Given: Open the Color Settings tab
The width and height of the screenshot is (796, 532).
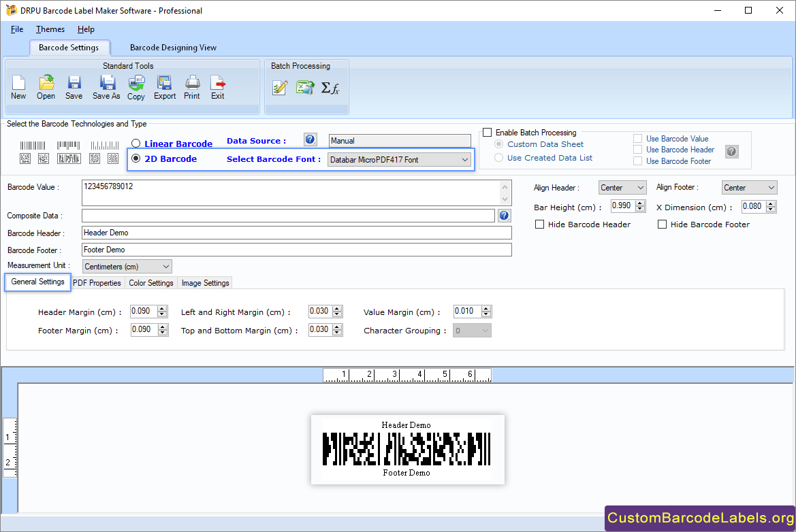Looking at the screenshot, I should pyautogui.click(x=151, y=283).
